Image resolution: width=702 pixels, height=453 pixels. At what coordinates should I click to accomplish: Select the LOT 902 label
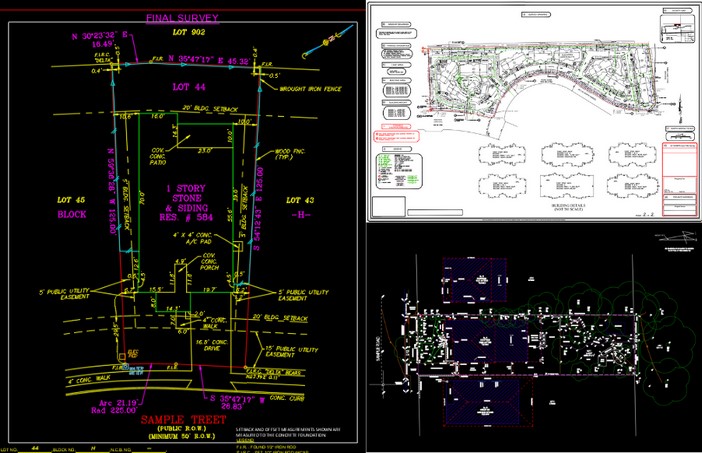pyautogui.click(x=189, y=32)
